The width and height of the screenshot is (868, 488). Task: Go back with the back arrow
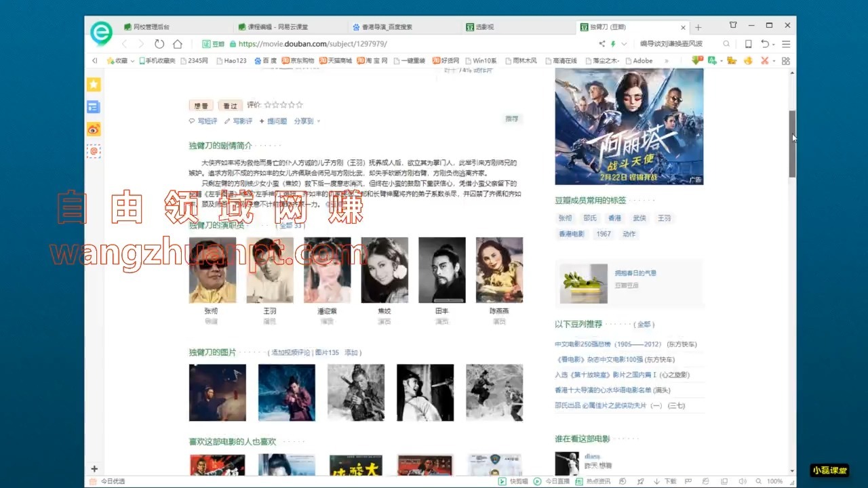(124, 44)
